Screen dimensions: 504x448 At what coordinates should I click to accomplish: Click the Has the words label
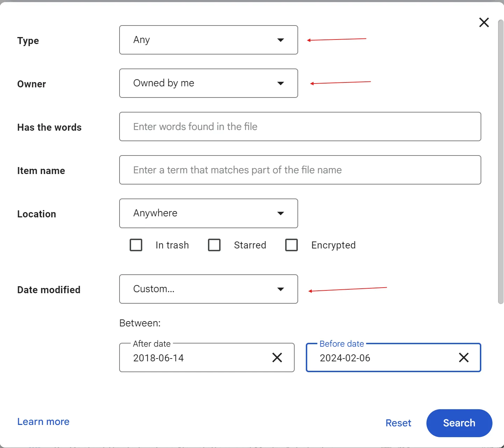click(49, 128)
